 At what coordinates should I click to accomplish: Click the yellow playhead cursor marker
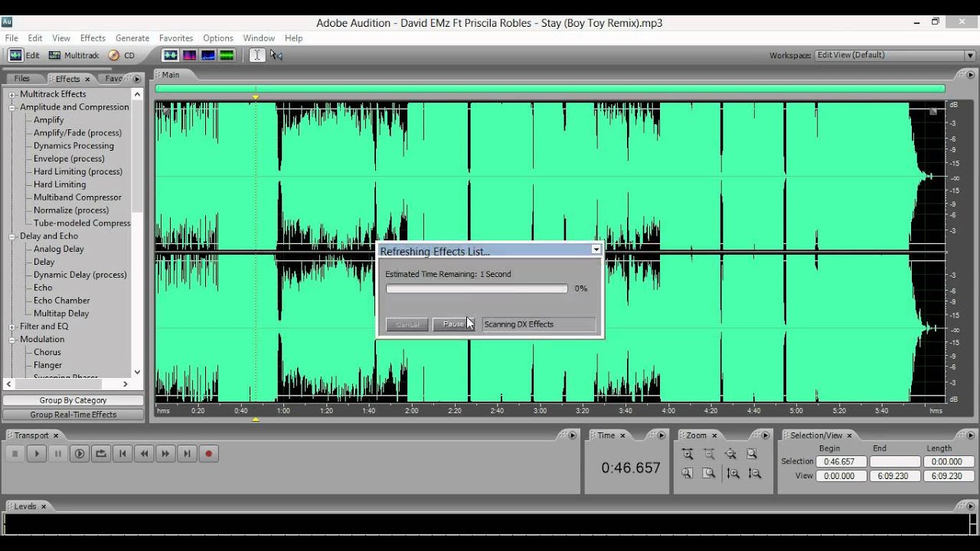(256, 97)
